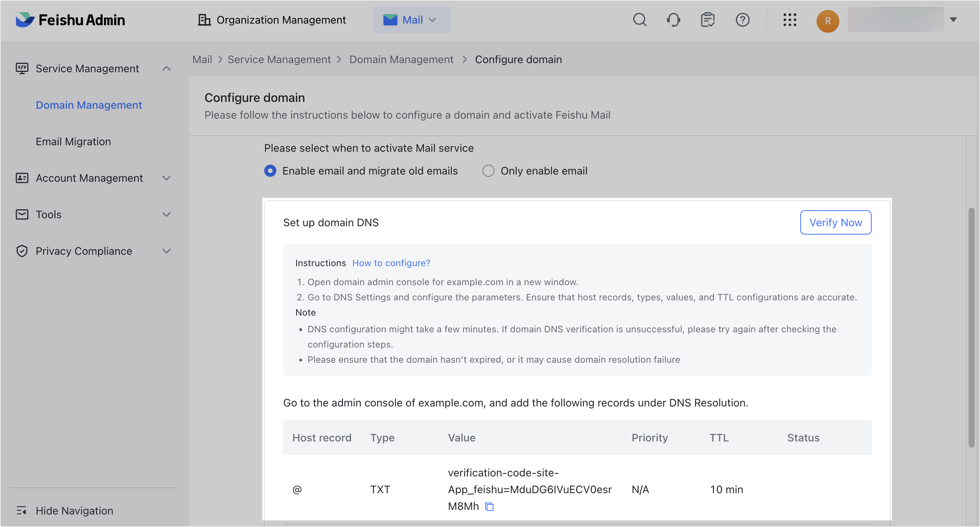Expand the Account Management section
Image resolution: width=980 pixels, height=527 pixels.
click(x=167, y=178)
